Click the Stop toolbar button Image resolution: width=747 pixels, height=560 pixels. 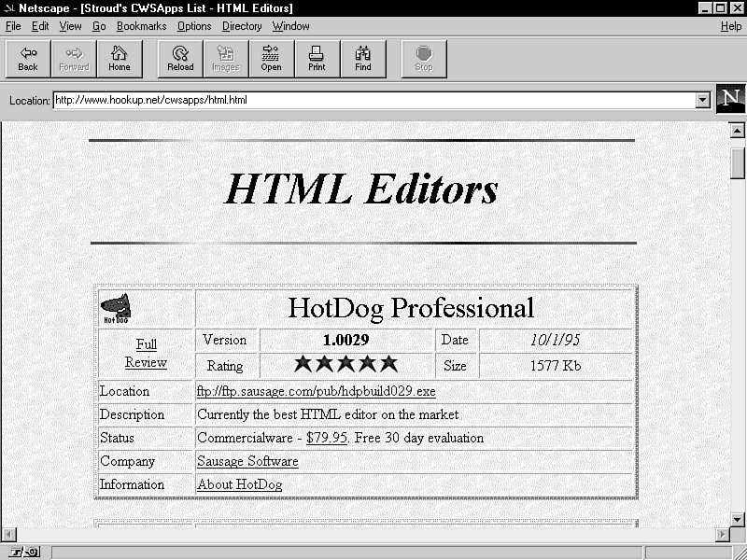click(424, 59)
